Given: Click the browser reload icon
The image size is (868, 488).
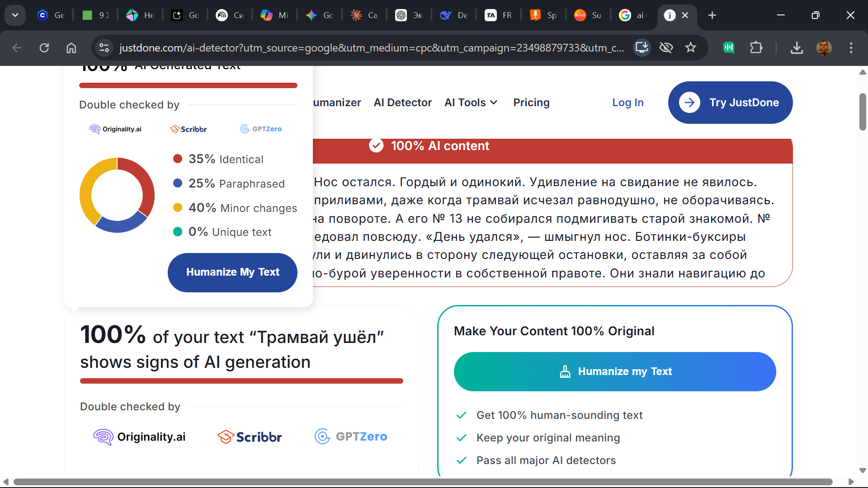Looking at the screenshot, I should coord(44,48).
